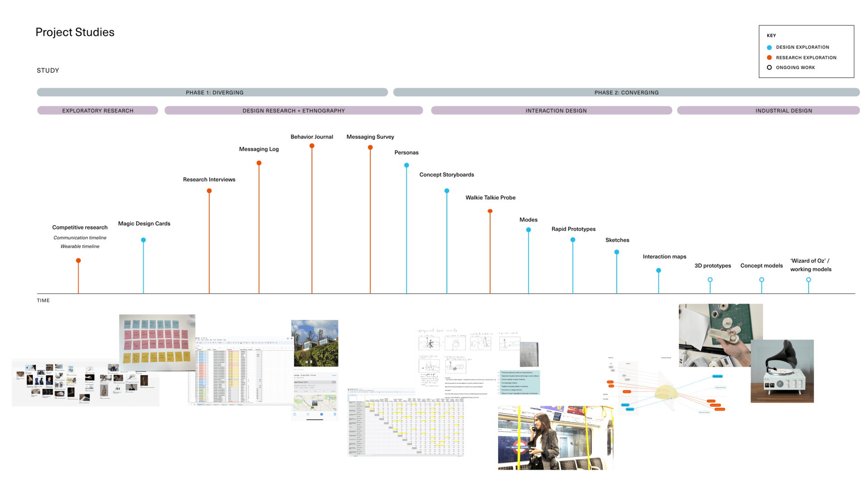Screen dimensions: 868x490
Task: Click the Concept Storyboards label
Action: click(447, 174)
